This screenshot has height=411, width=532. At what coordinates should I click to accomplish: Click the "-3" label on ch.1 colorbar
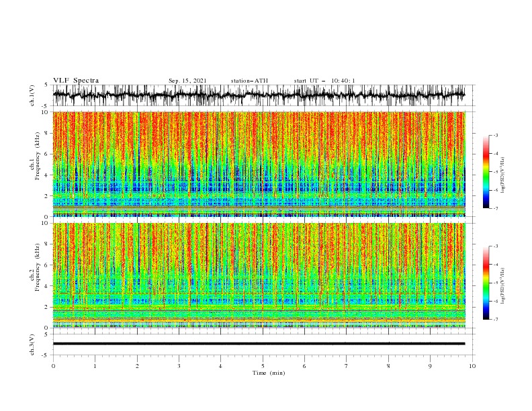[496, 135]
